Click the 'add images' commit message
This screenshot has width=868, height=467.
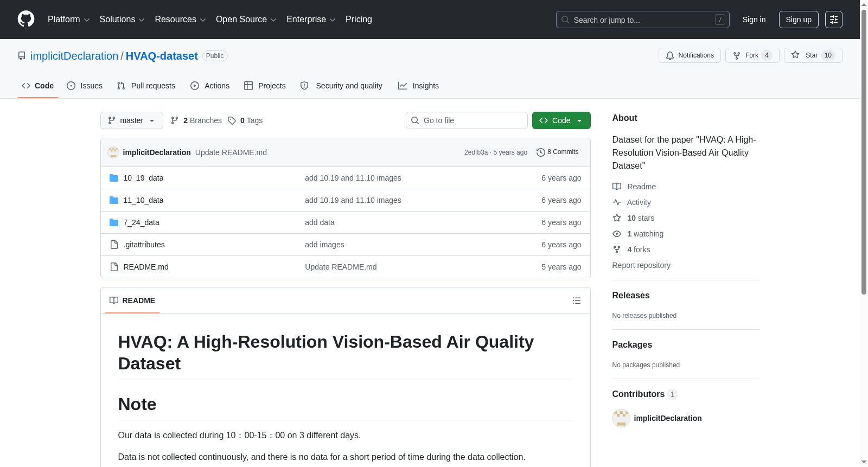pos(324,245)
